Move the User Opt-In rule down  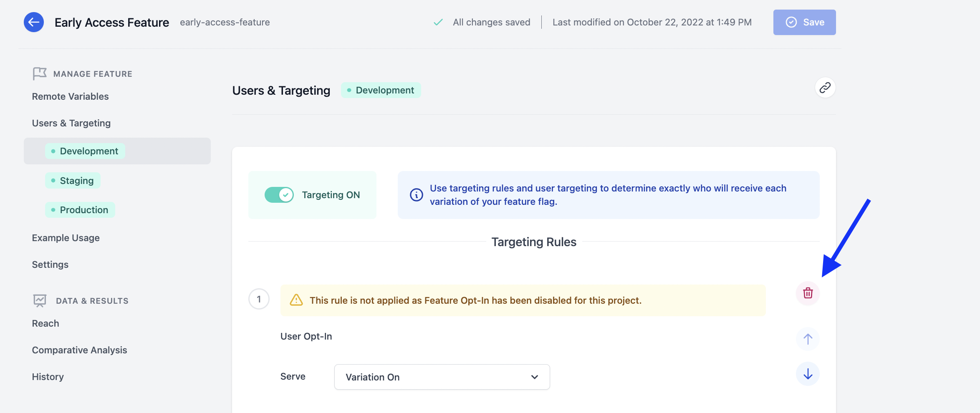pyautogui.click(x=808, y=374)
